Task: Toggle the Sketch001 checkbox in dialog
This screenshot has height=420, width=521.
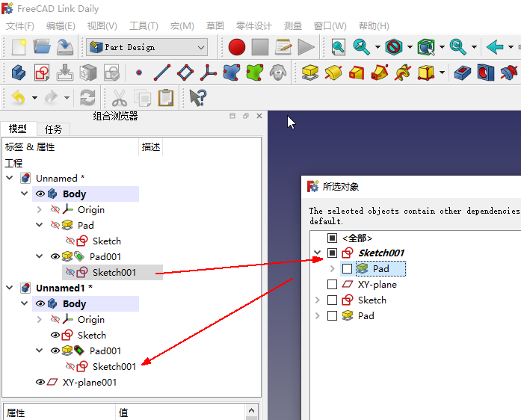Action: [332, 253]
